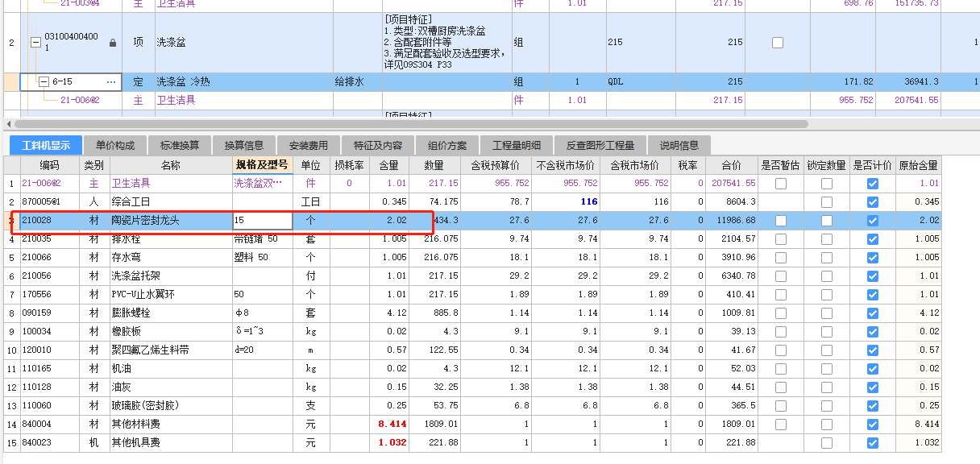Screen dimensions: 980x464
Task: Tick the checkbox in the upper 洗涤盆 项 row
Action: pyautogui.click(x=777, y=43)
